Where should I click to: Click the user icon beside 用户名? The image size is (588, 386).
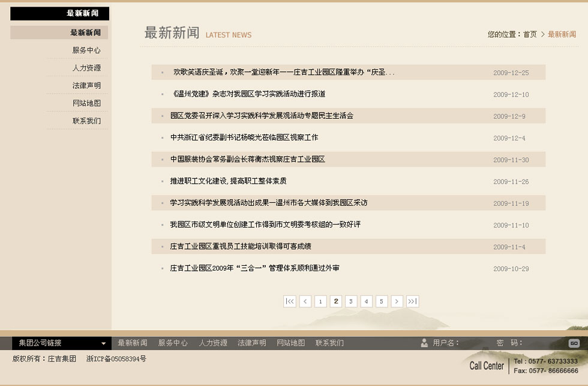425,343
